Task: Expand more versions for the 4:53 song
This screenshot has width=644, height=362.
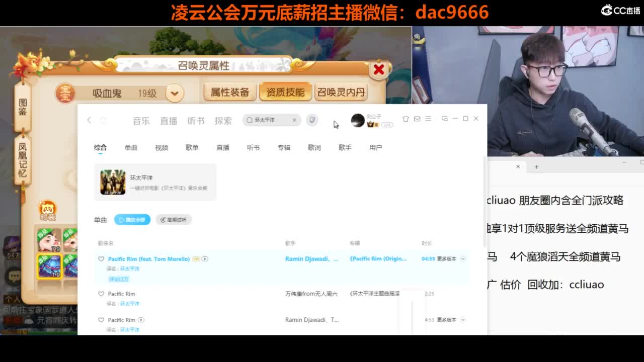Action: click(463, 320)
